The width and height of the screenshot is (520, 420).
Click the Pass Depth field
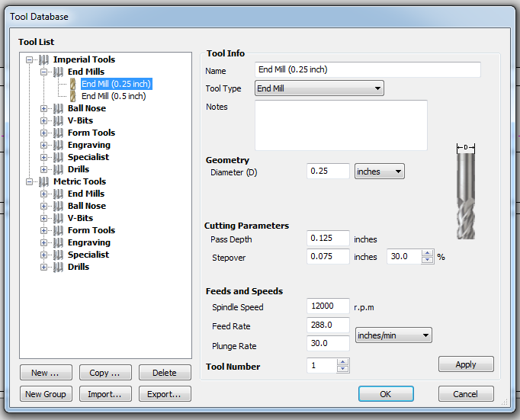[x=328, y=238]
